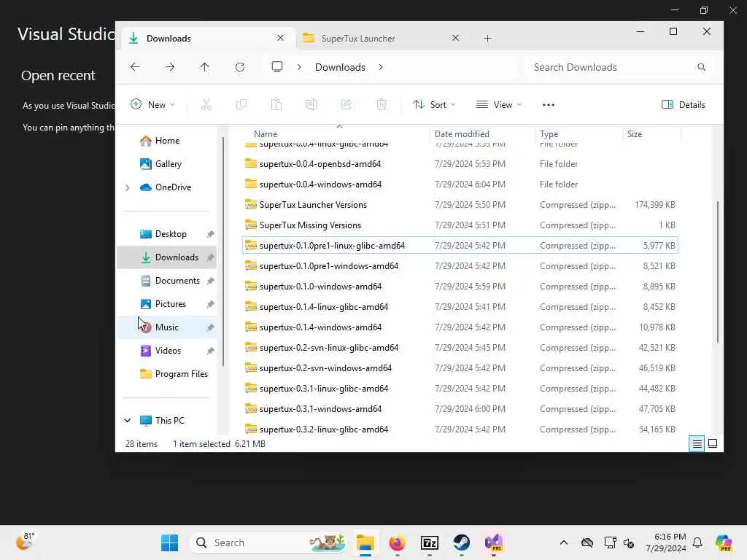Open Gallery in the navigation pane
Image resolution: width=747 pixels, height=560 pixels.
pos(169,164)
